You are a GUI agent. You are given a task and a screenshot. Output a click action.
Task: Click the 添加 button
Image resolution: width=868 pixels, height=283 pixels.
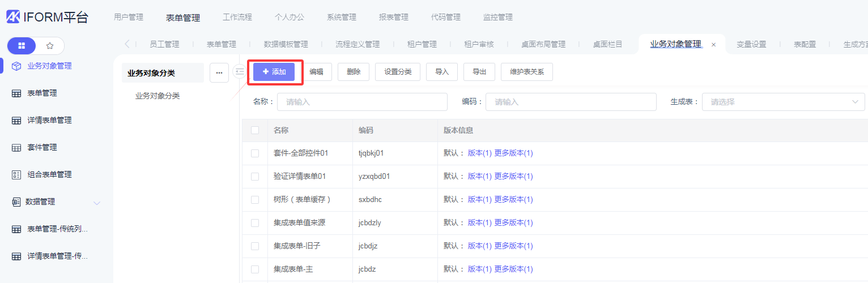pos(274,72)
